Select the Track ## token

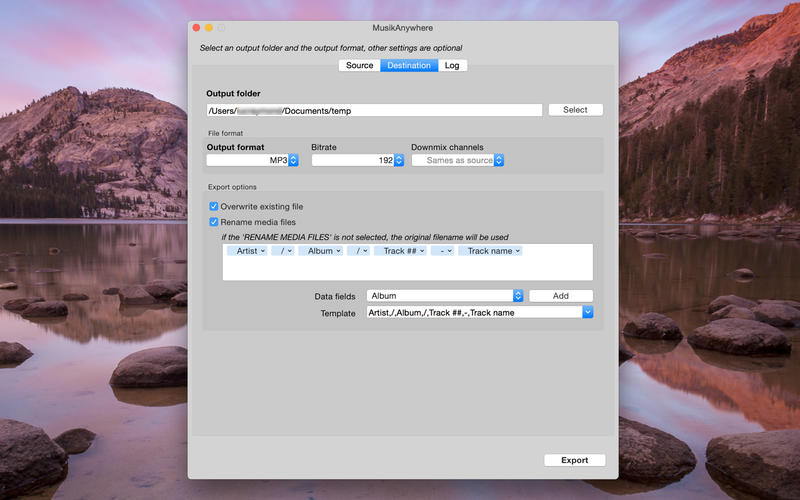400,251
